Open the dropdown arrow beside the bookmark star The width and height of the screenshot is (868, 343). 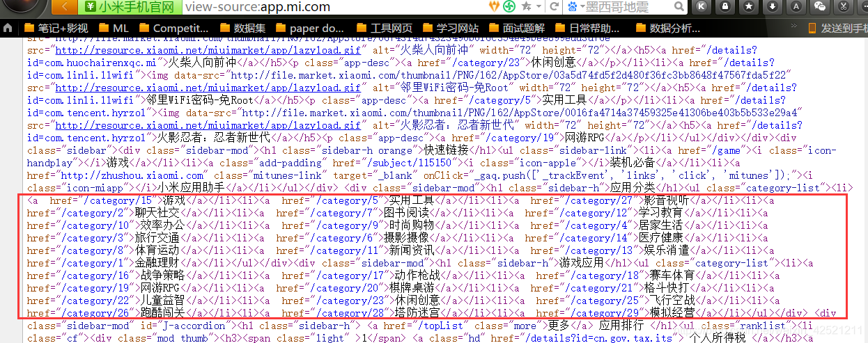point(538,7)
